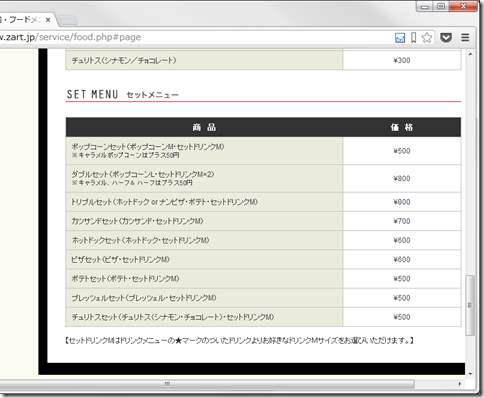Click the ¥500 price for ポップコーンセット
The image size is (484, 398).
[402, 151]
